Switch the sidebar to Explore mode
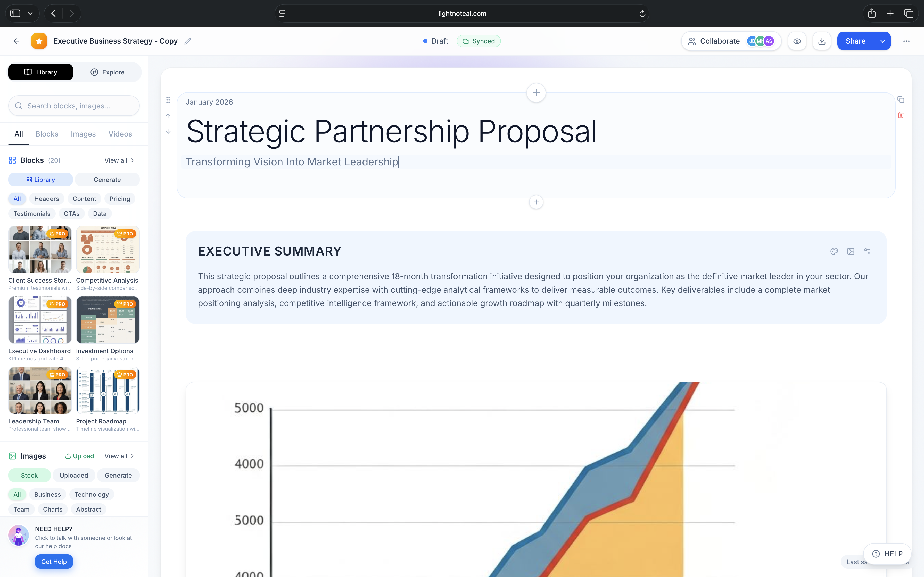Screen dimensions: 924x577 pyautogui.click(x=107, y=72)
